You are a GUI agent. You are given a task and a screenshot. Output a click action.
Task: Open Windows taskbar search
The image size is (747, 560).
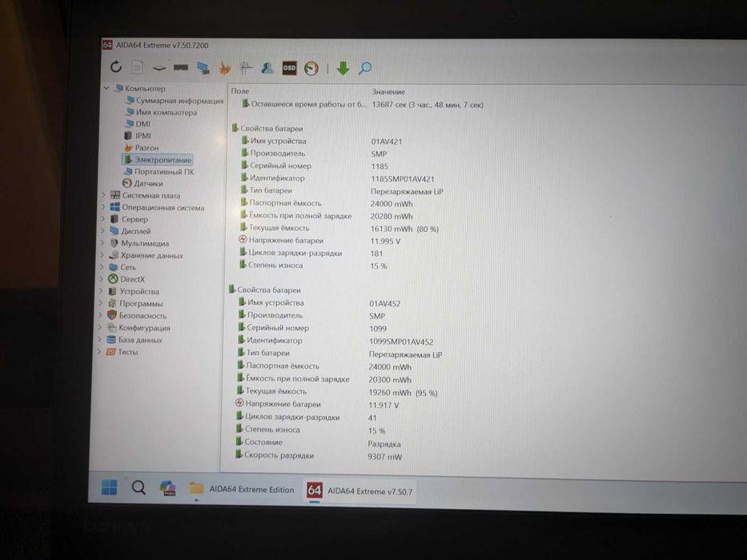click(139, 488)
